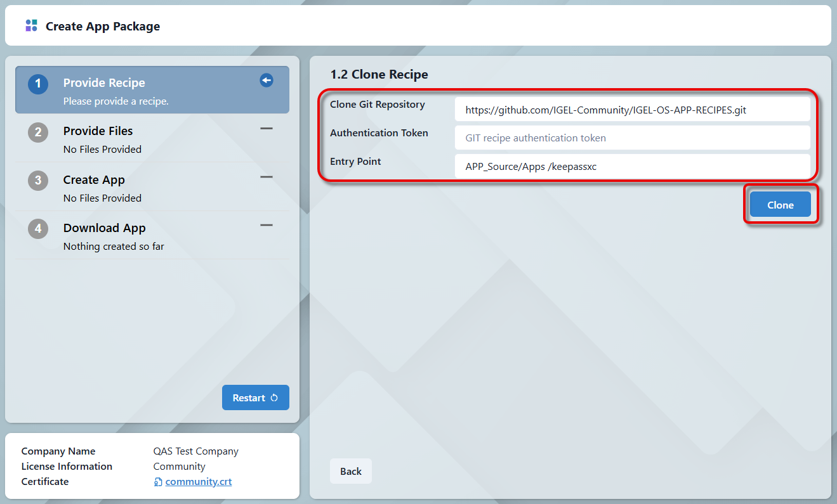Expand the Create App step dash
837x504 pixels.
(267, 177)
